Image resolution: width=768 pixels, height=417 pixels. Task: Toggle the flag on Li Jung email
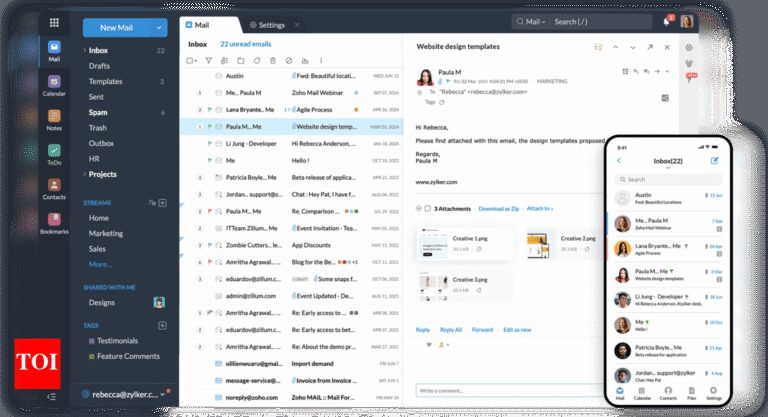tap(210, 144)
